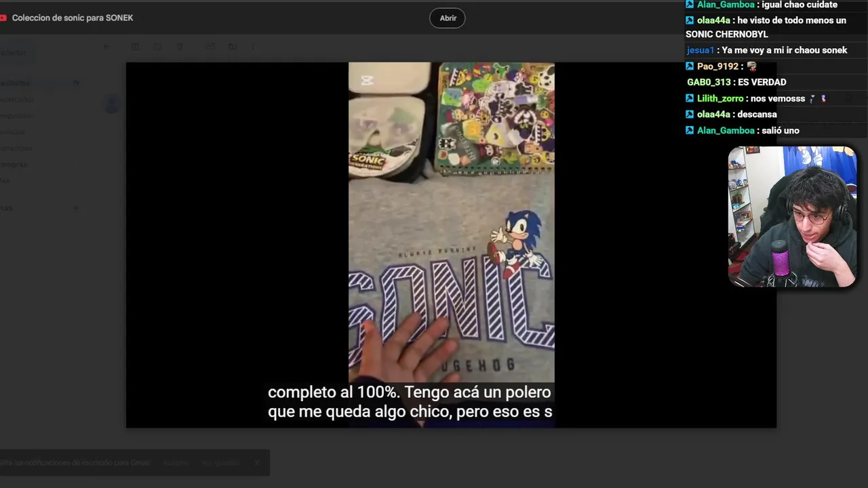This screenshot has width=868, height=488.
Task: Click chat username Lilith_zorro
Action: [720, 98]
